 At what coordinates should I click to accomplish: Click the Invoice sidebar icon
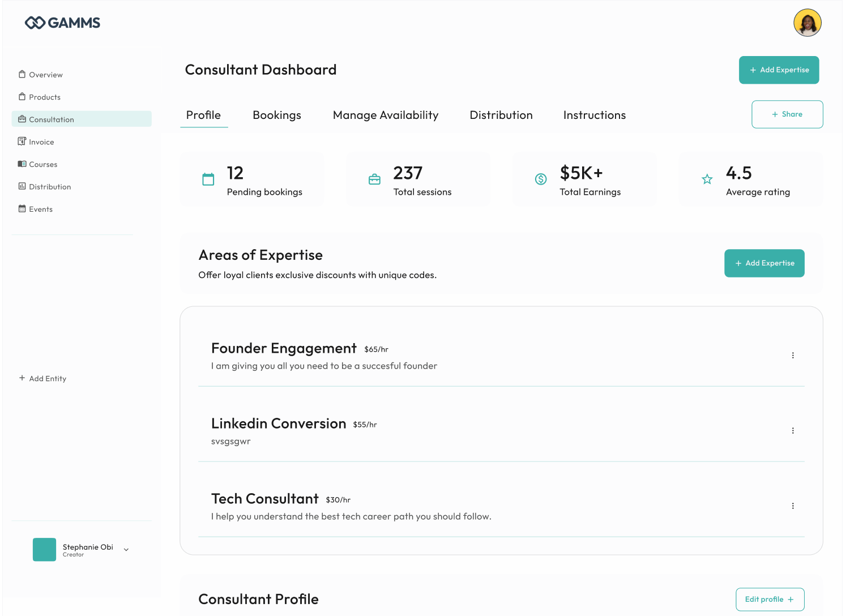tap(22, 142)
